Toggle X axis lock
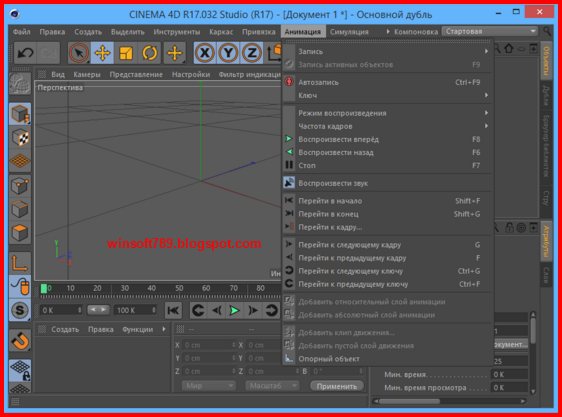 (205, 53)
